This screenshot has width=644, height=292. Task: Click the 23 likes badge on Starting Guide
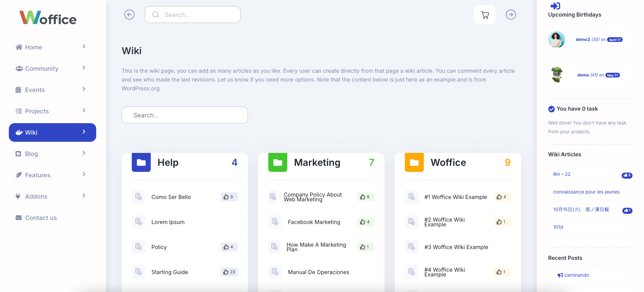pos(229,272)
